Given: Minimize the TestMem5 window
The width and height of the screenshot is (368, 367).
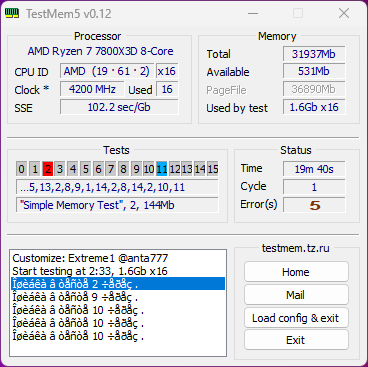Looking at the screenshot, I should (x=253, y=14).
